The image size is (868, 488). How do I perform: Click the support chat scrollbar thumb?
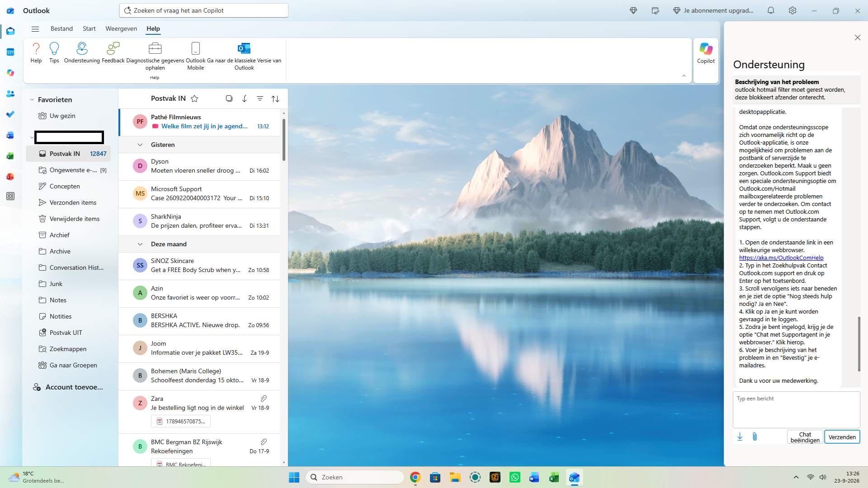pos(859,344)
